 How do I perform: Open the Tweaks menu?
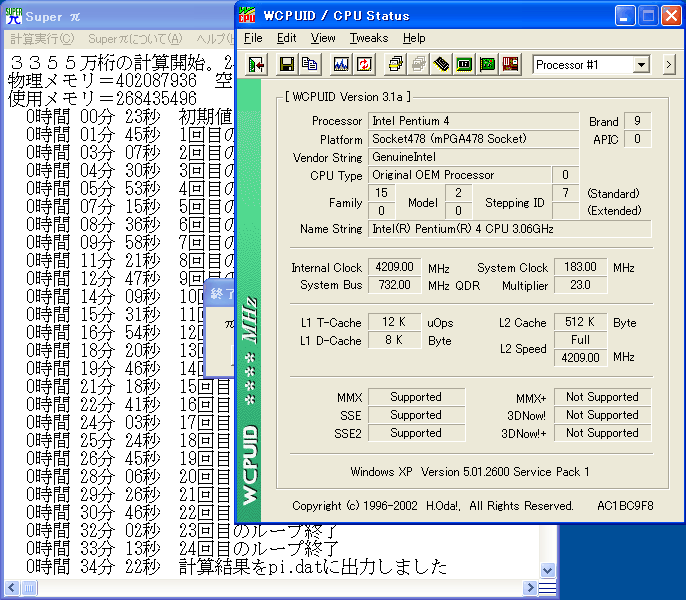coord(368,38)
